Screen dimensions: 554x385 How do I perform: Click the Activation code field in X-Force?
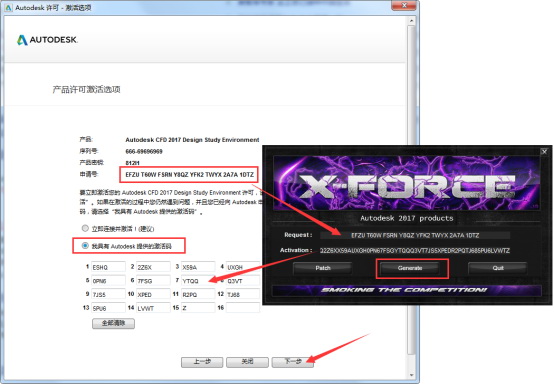click(x=415, y=250)
